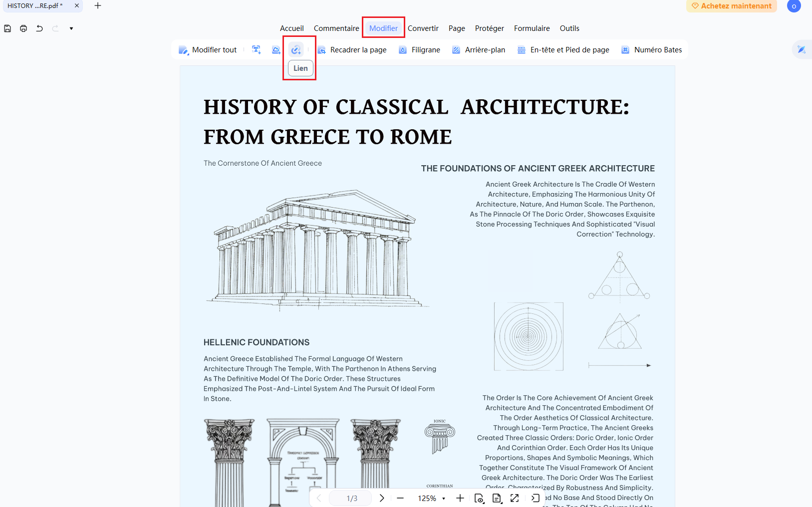This screenshot has height=507, width=812.
Task: Open the AI assistant icon at right edge
Action: tap(802, 49)
